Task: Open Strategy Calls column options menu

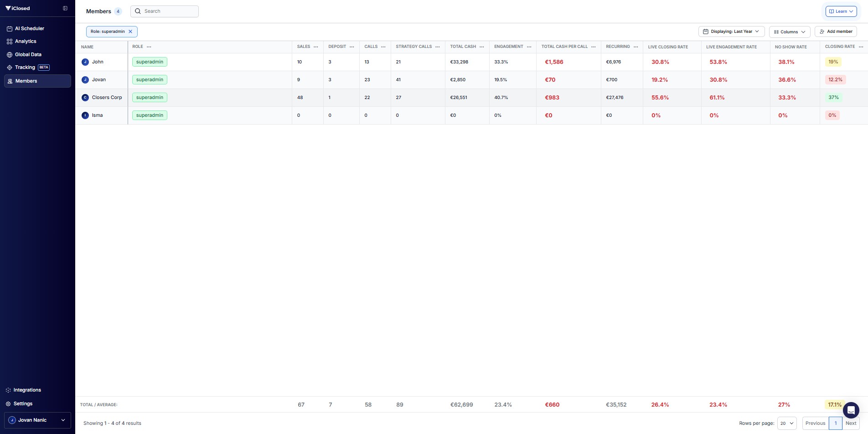Action: (x=438, y=47)
